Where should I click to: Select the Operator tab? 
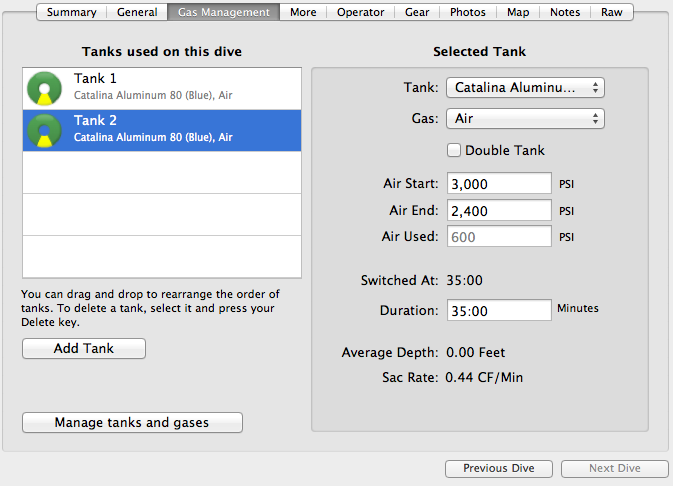click(360, 13)
